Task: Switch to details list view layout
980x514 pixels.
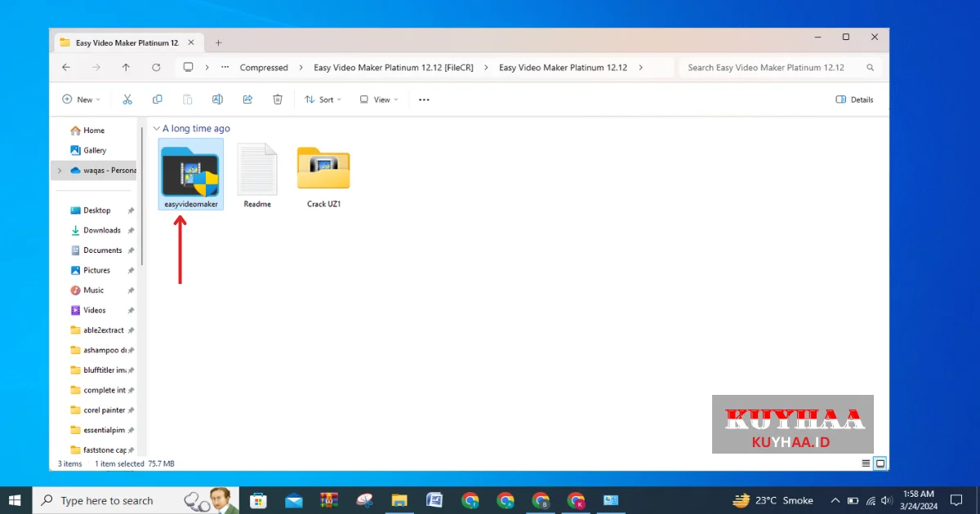Action: point(866,463)
